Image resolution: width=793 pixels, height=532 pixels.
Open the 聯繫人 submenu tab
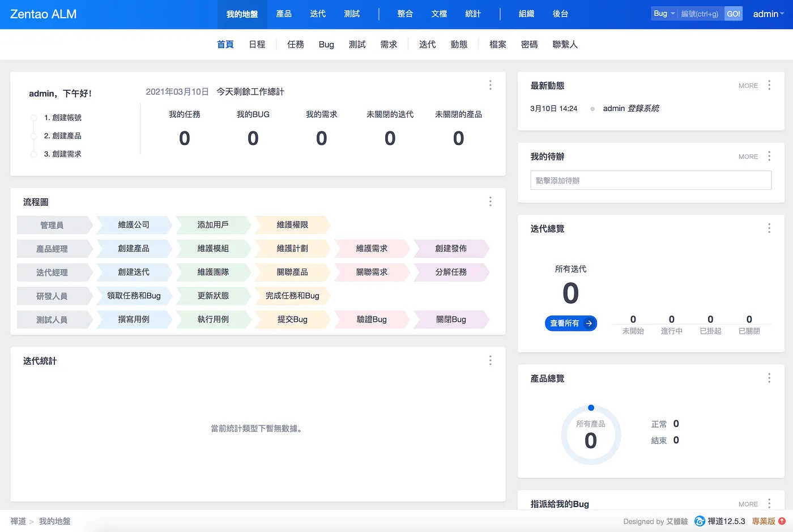(x=565, y=44)
